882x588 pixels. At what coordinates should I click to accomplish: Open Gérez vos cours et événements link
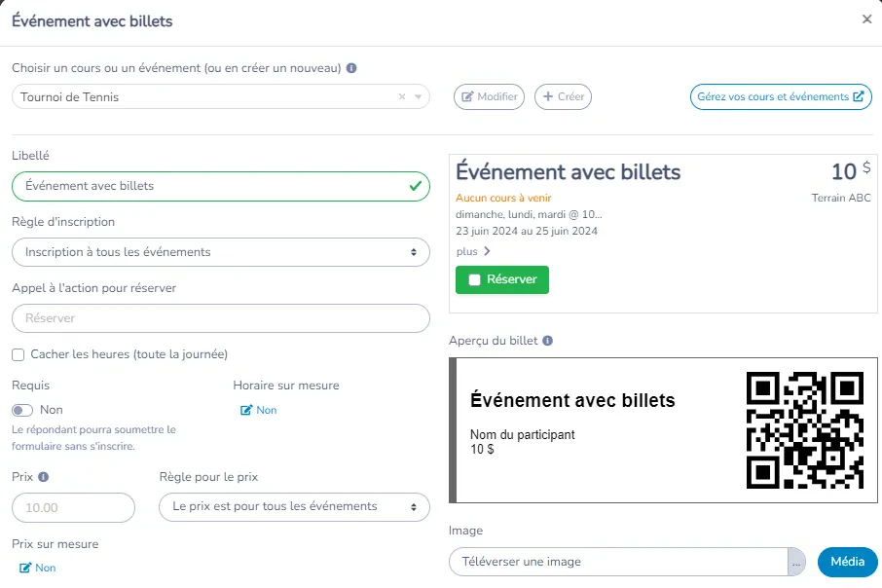(x=781, y=96)
